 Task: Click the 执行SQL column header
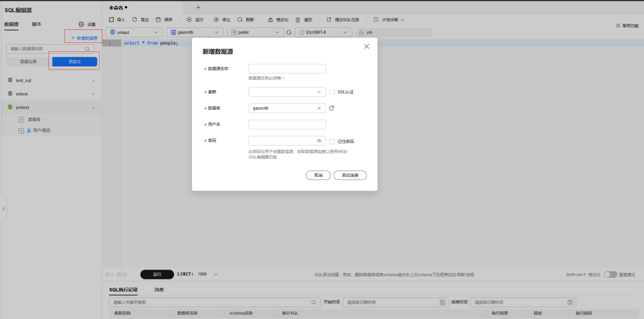290,313
